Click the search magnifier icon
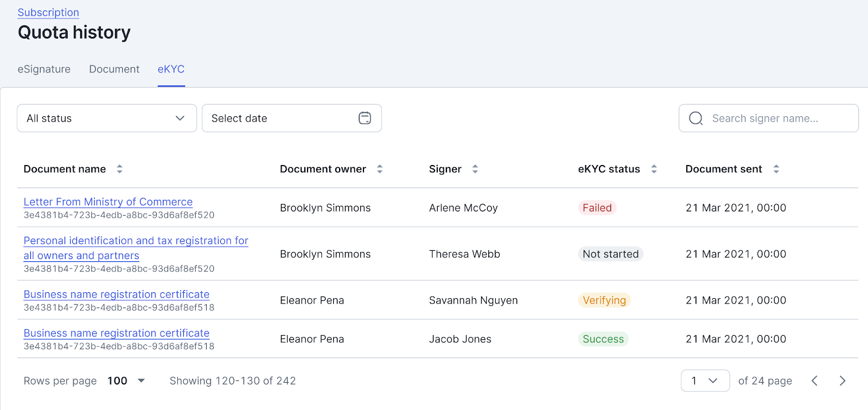This screenshot has height=410, width=868. click(x=695, y=118)
